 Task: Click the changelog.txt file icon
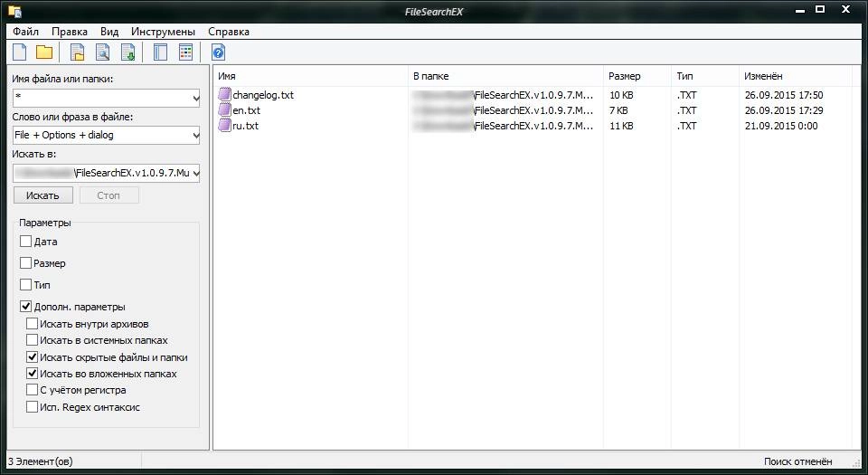pos(224,95)
